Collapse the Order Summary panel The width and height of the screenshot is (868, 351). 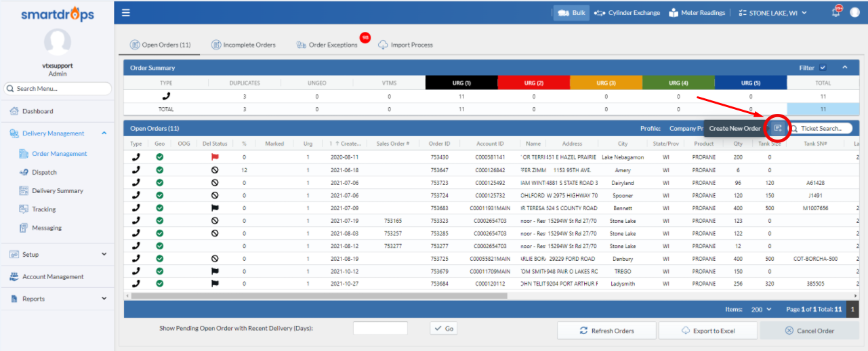coord(844,68)
